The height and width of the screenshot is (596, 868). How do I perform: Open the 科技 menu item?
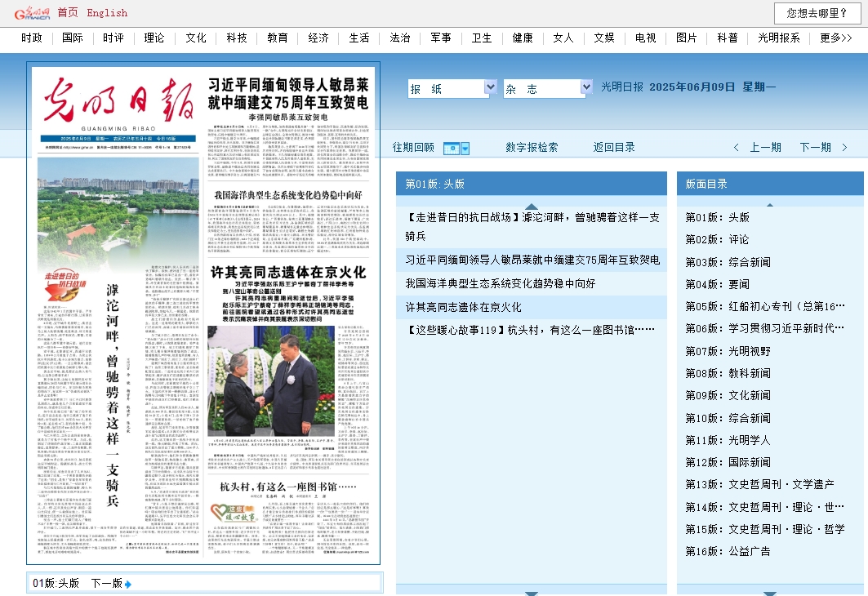(236, 38)
